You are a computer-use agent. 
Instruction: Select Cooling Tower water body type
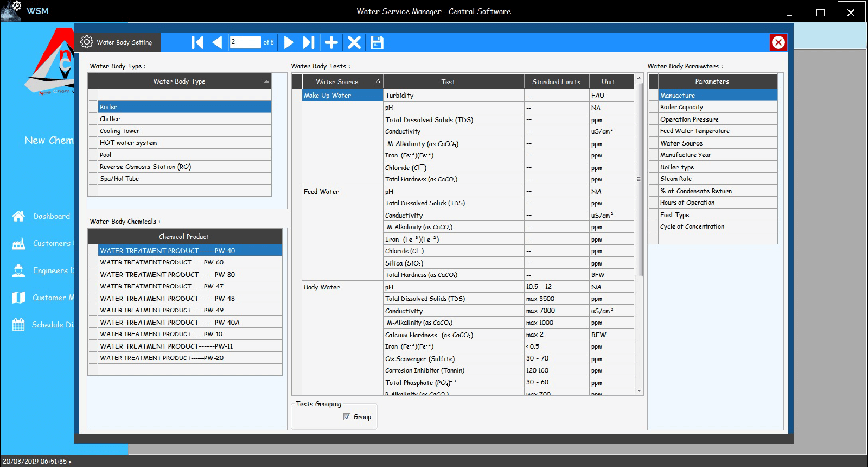coord(119,131)
